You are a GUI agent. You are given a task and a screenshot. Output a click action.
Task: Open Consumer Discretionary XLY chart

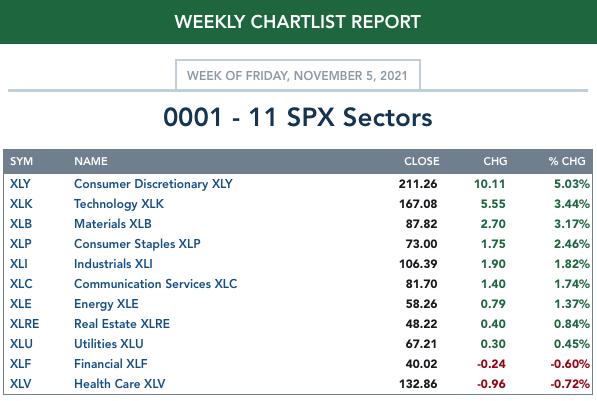click(x=153, y=184)
